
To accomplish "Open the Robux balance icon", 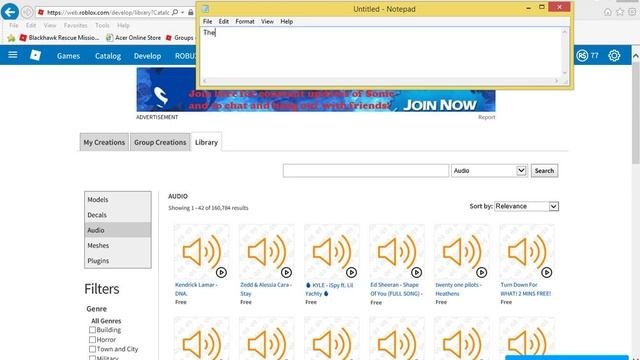I will [x=582, y=56].
